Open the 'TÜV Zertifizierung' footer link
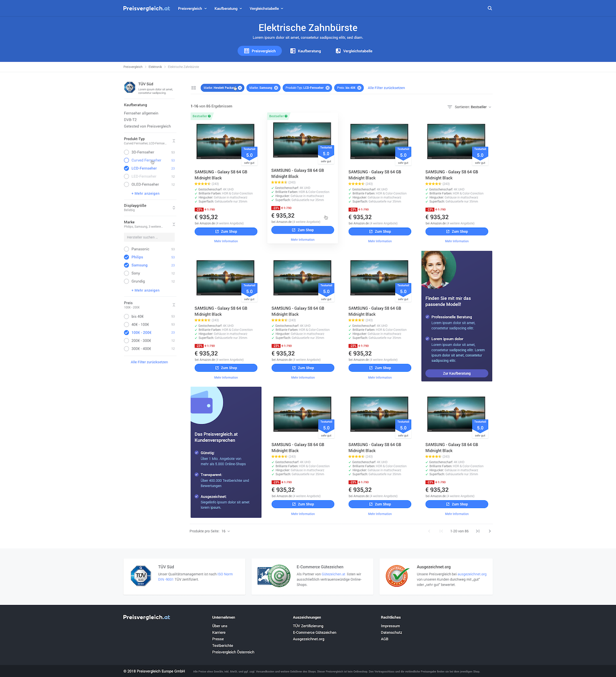 [x=308, y=626]
